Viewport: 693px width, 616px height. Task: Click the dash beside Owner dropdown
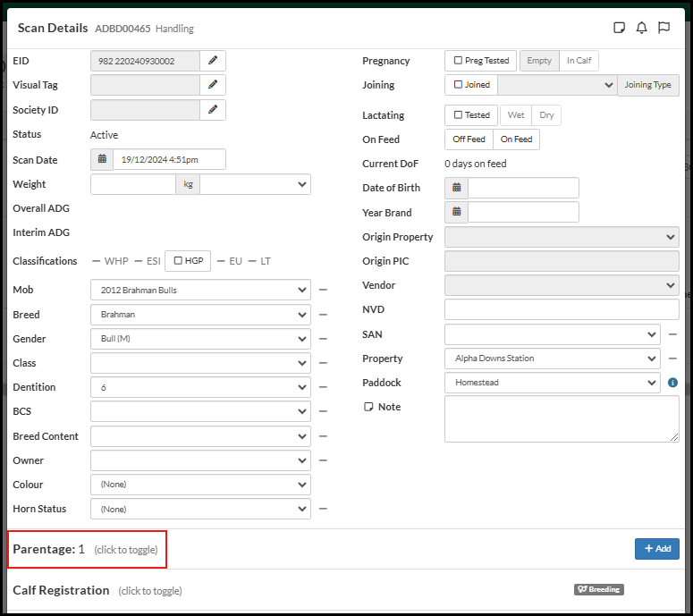(x=323, y=460)
